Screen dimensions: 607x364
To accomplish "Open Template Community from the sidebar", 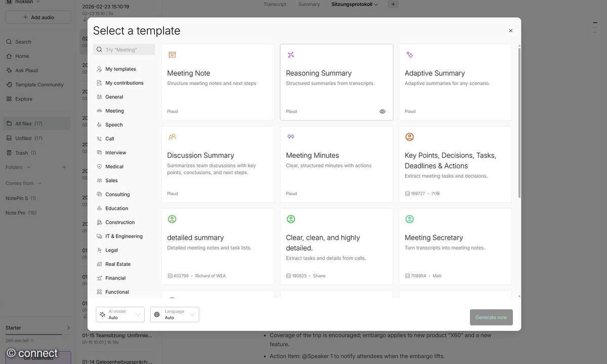I will [x=35, y=84].
